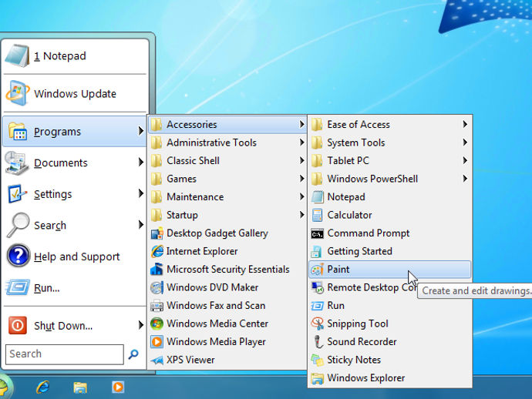Expand Administrative Tools submenu arrow
The width and height of the screenshot is (532, 399).
pyautogui.click(x=301, y=142)
